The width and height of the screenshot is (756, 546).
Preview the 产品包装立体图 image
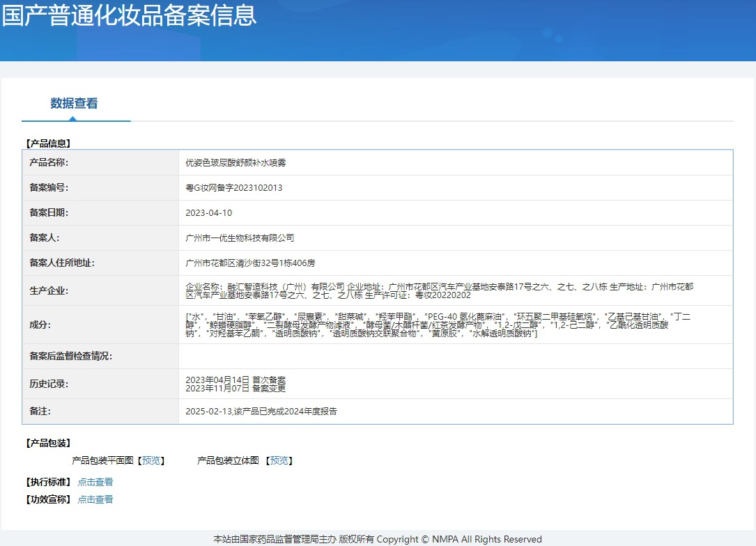pyautogui.click(x=279, y=461)
